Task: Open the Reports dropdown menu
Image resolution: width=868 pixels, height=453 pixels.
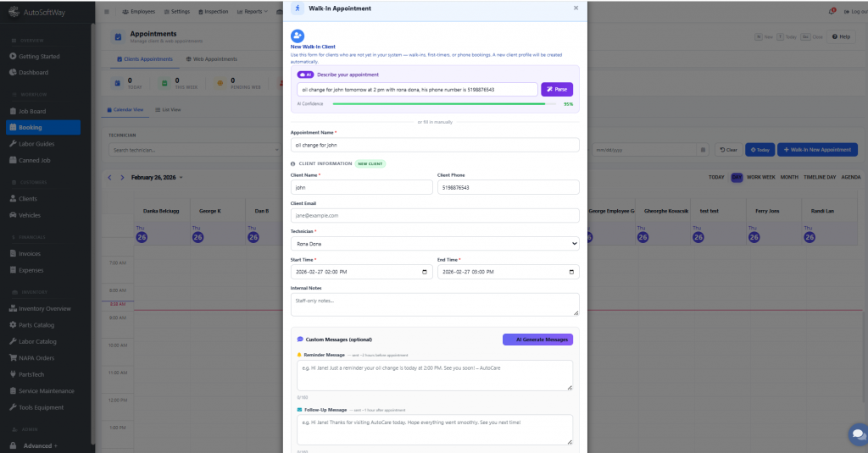Action: point(250,12)
